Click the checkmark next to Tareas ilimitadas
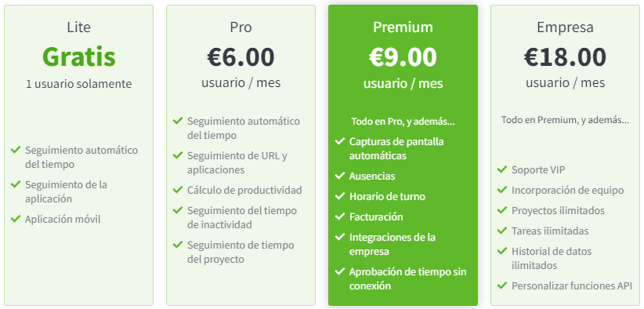Screen dimensions: 644x309 (x=502, y=231)
